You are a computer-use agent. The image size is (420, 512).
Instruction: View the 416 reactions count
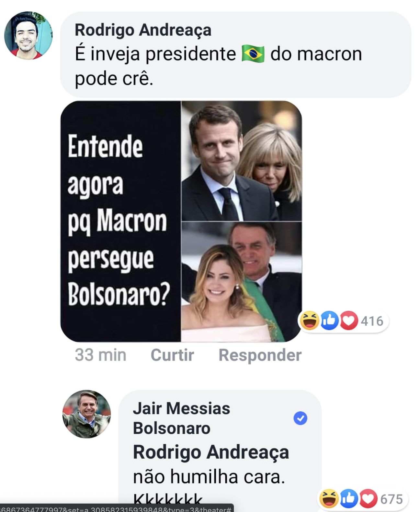coord(372,321)
